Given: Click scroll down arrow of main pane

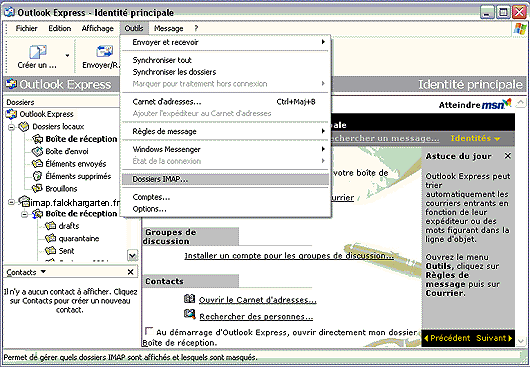Looking at the screenshot, I should pyautogui.click(x=521, y=341).
